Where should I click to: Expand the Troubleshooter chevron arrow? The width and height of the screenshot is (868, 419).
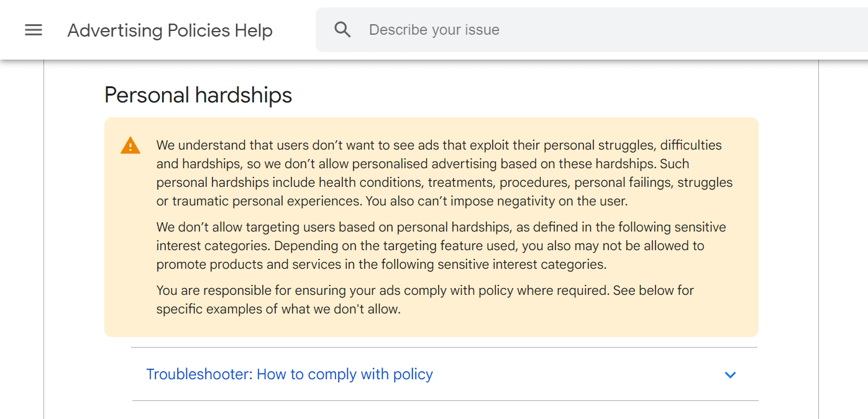[x=730, y=375]
